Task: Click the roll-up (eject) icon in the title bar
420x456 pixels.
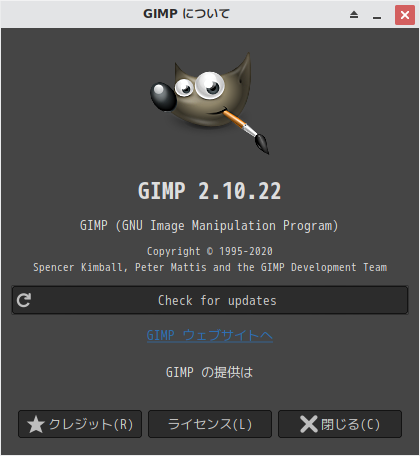Action: [x=354, y=15]
